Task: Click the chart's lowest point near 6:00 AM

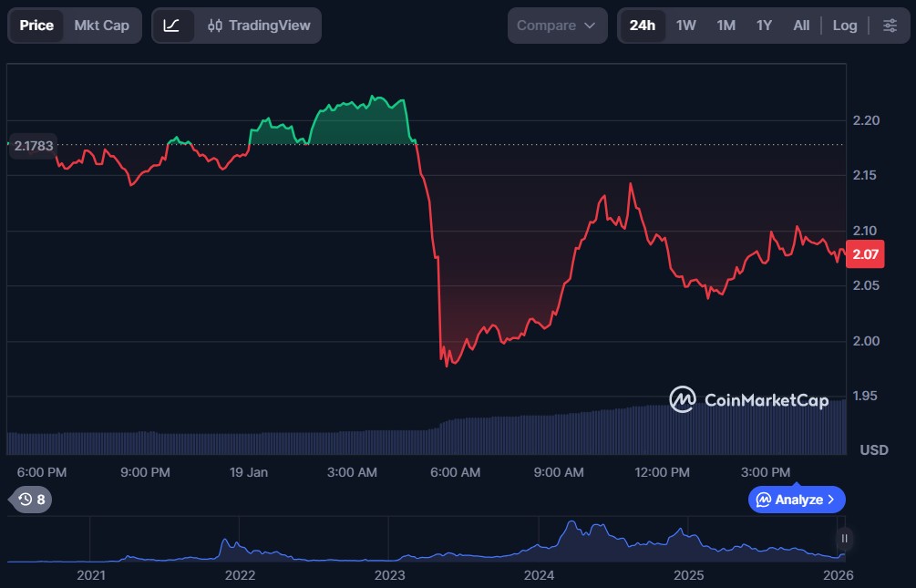Action: coord(447,365)
